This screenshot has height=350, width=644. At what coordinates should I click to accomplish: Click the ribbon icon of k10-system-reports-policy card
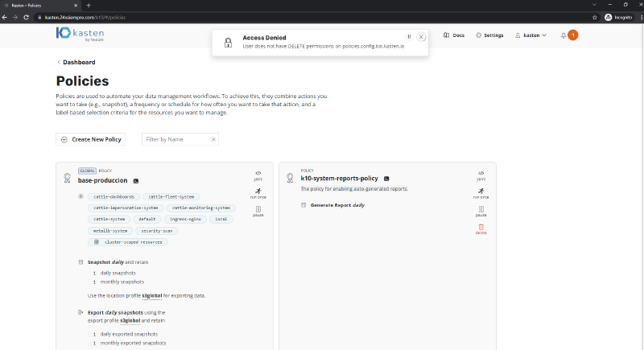coord(290,178)
